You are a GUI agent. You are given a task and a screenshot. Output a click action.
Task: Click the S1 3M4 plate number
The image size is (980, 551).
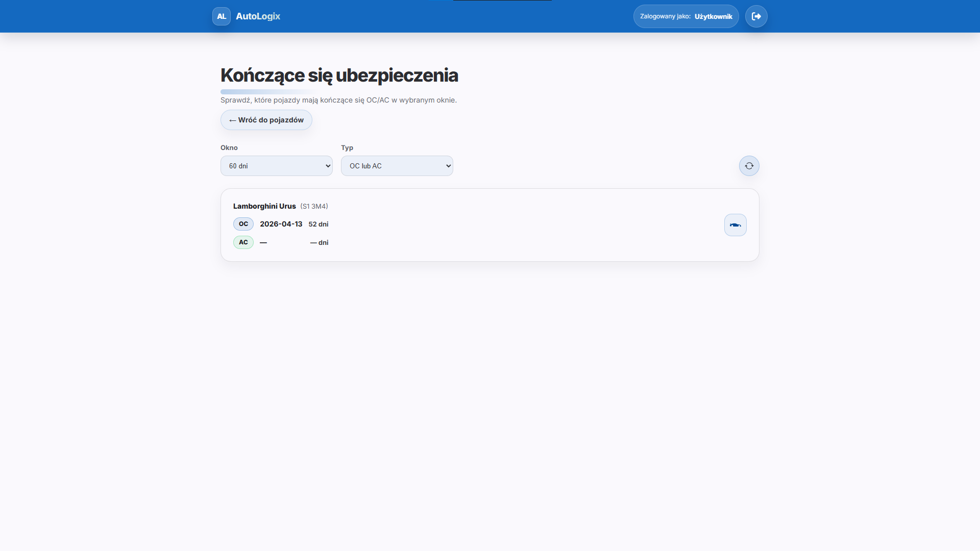coord(314,206)
